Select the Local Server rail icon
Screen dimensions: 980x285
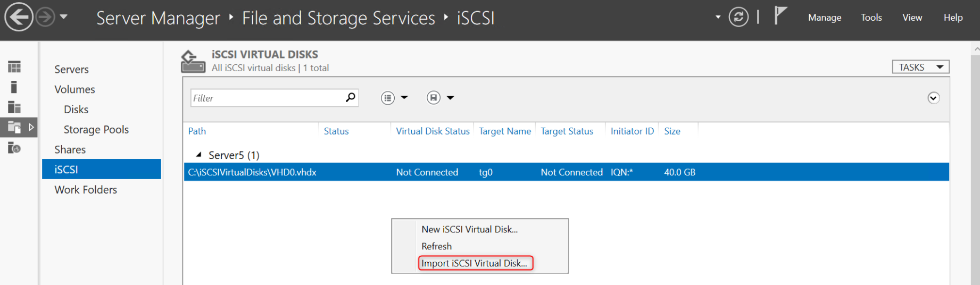coord(14,87)
